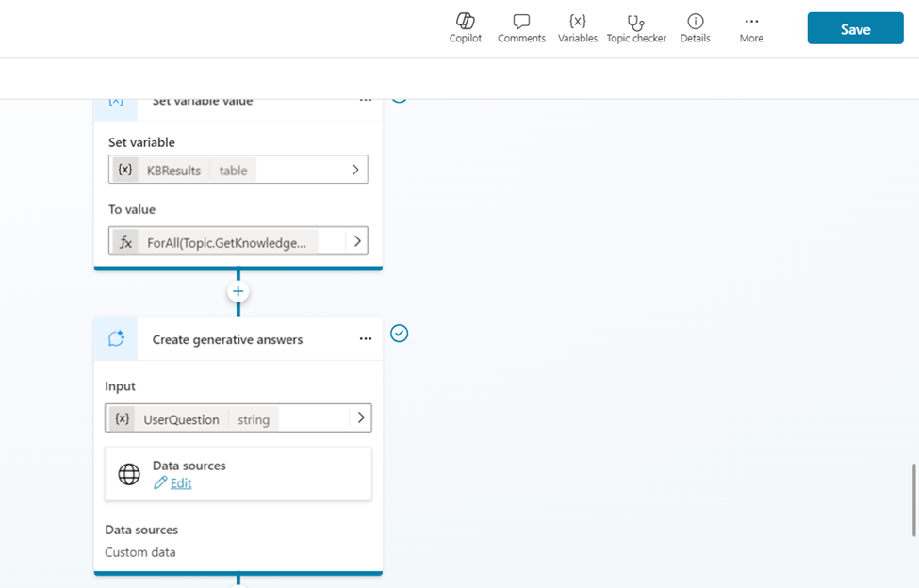Click the Data sources globe icon
The height and width of the screenshot is (588, 919).
[129, 474]
